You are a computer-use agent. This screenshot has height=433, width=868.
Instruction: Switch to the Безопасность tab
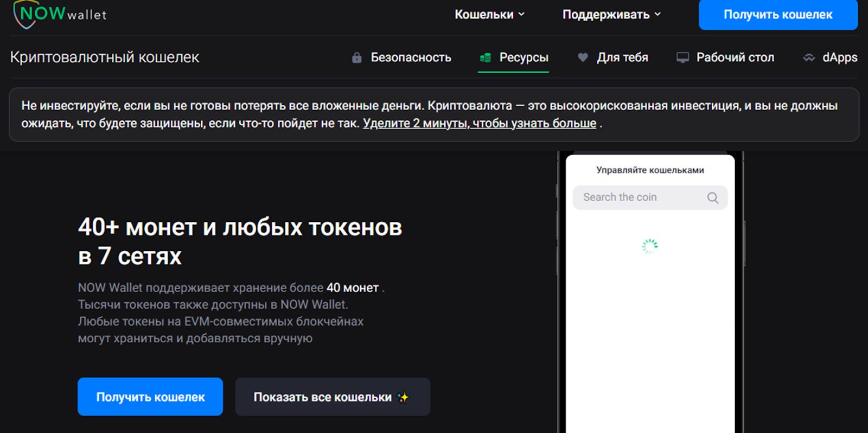pyautogui.click(x=401, y=58)
